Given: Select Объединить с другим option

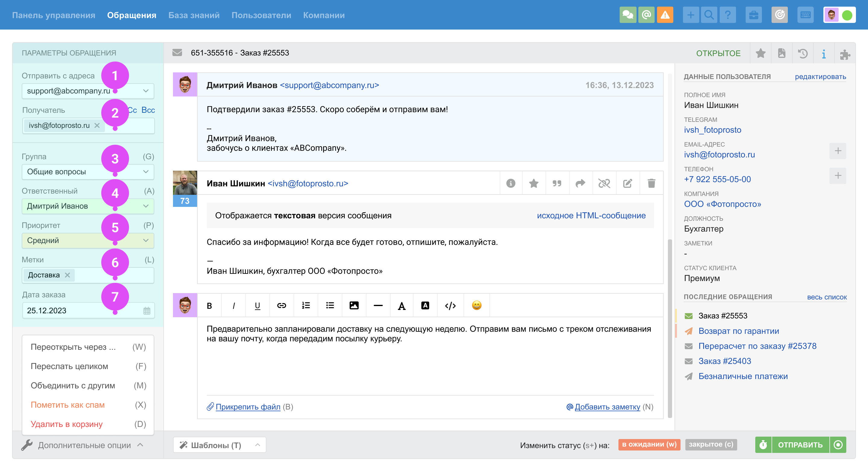Looking at the screenshot, I should pyautogui.click(x=73, y=385).
